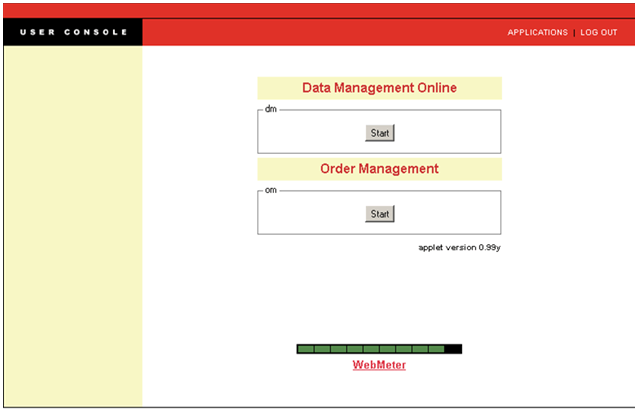Select the Order Management heading

pyautogui.click(x=379, y=169)
